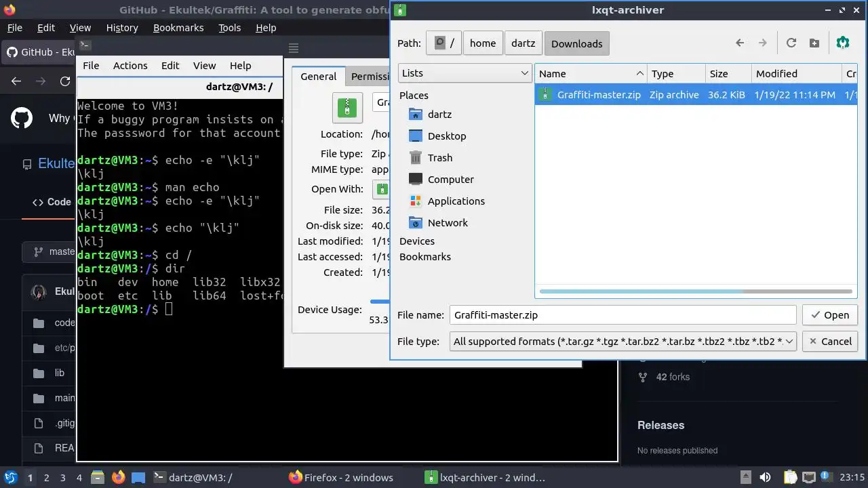
Task: Open Computer in Places sidebar
Action: (450, 180)
